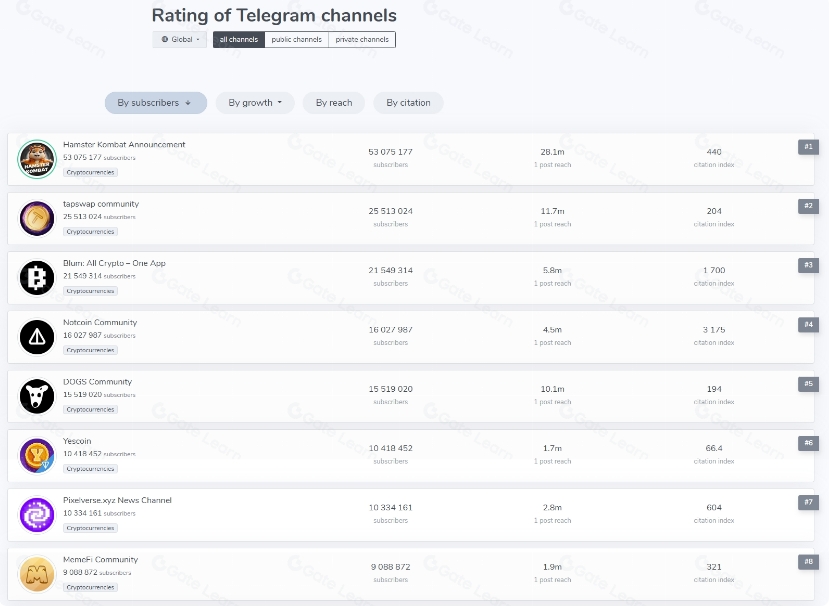The image size is (829, 606).
Task: Click Cryptocurrencies tag under Hamster Kombat
Action: click(90, 172)
